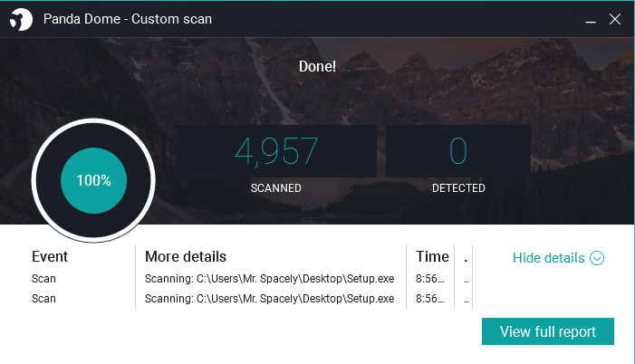Select the first Scan event row

coord(43,279)
